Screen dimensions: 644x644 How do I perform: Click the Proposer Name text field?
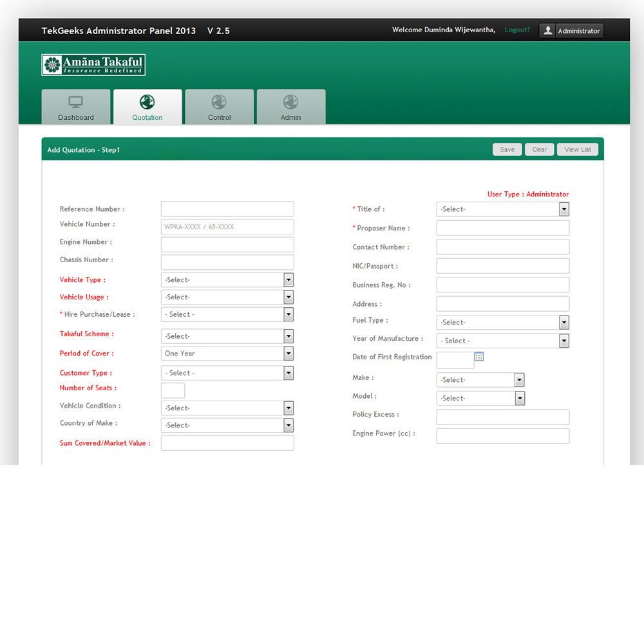(x=502, y=228)
